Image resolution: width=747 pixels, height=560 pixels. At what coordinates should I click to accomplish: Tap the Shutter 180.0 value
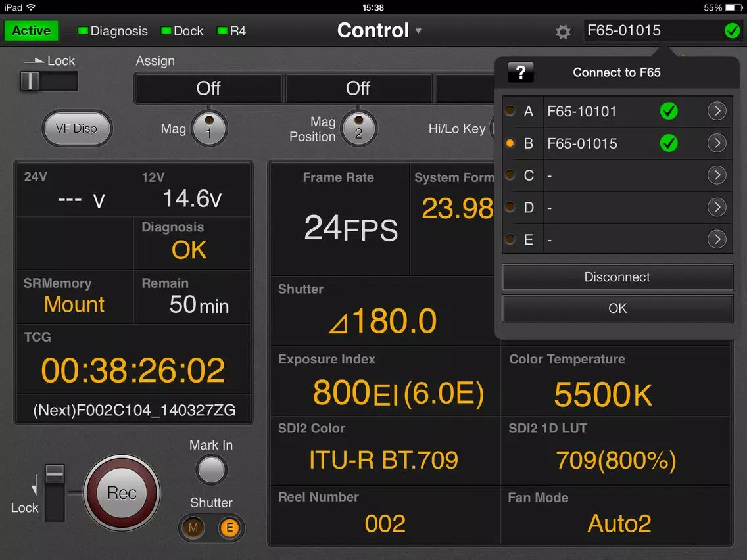383,321
